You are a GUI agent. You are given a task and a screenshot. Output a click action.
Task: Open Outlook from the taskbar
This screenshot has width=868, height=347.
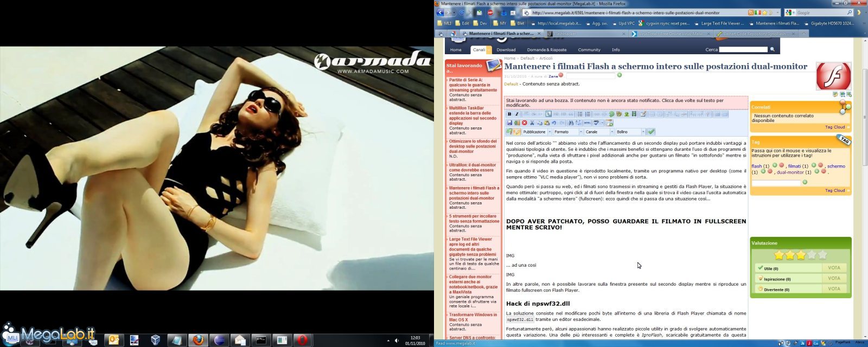click(114, 340)
